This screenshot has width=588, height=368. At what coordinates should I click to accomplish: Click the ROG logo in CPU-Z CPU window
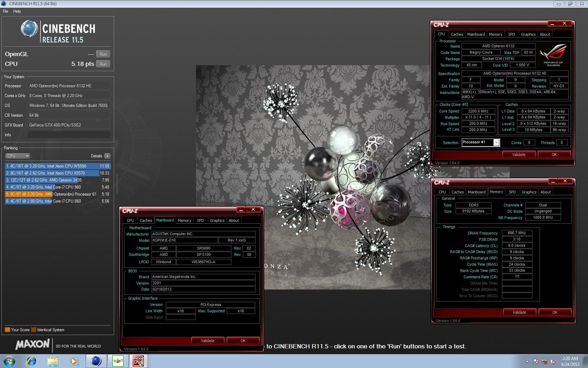553,55
